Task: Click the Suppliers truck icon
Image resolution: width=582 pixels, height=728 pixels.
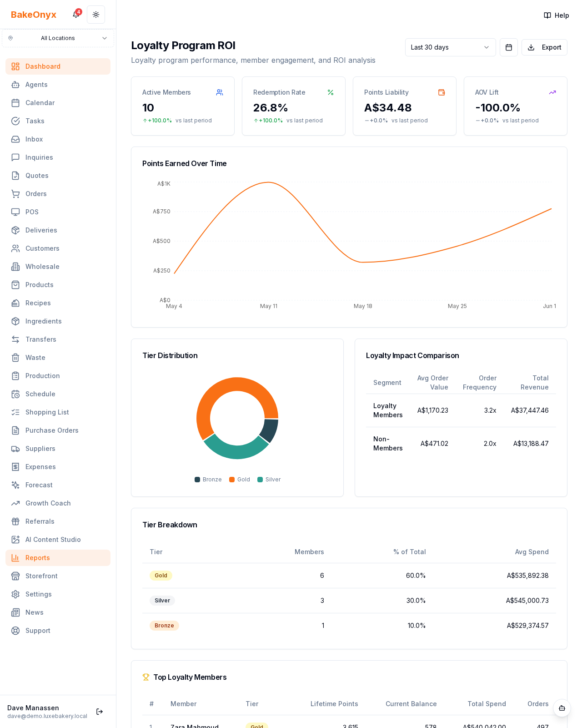Action: [x=15, y=449]
